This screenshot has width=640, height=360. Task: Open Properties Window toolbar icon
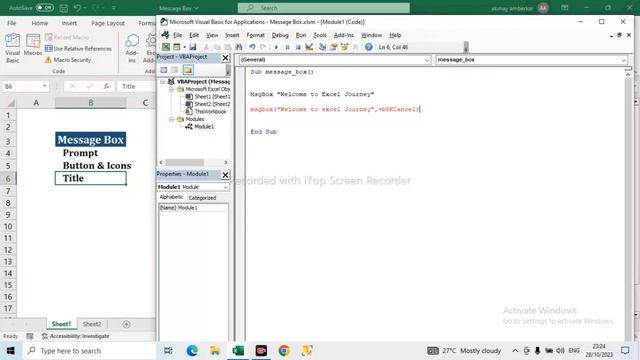pyautogui.click(x=333, y=47)
